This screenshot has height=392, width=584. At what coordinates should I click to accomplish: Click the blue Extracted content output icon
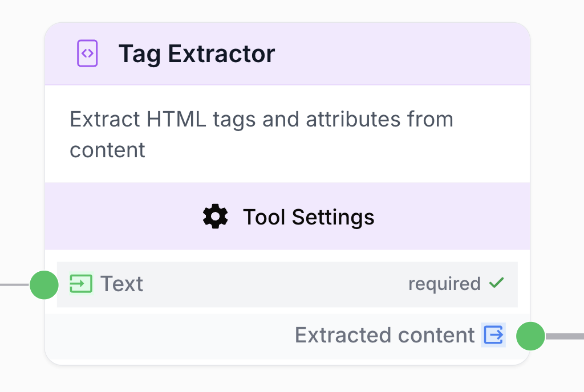[x=493, y=335]
